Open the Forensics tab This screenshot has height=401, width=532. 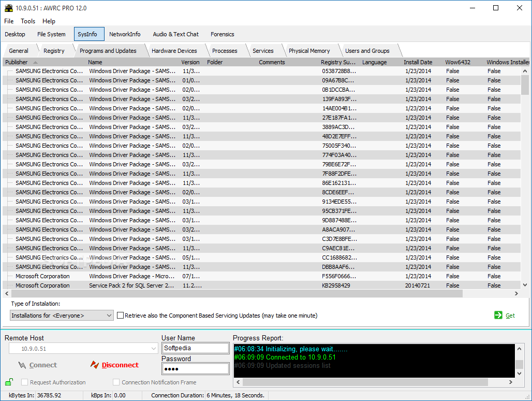click(222, 34)
